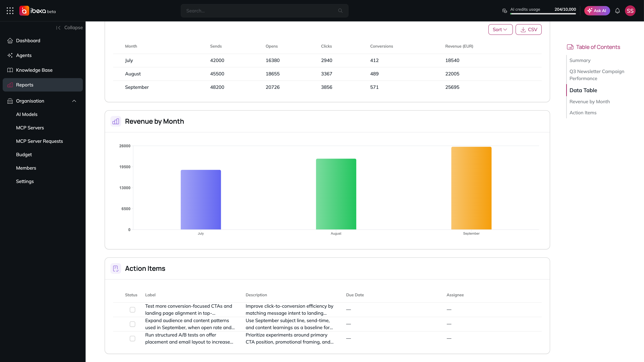Open the AI Models page
Screen dimensions: 644x362
tap(27, 114)
